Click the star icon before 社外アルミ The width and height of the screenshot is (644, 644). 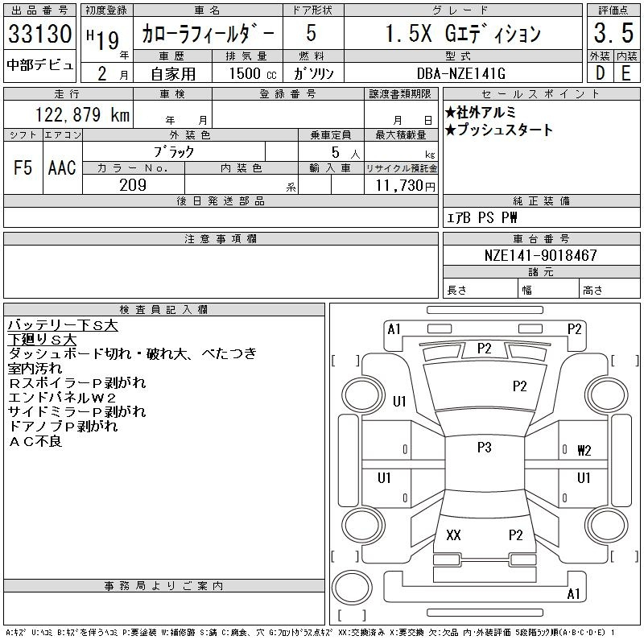coord(451,112)
